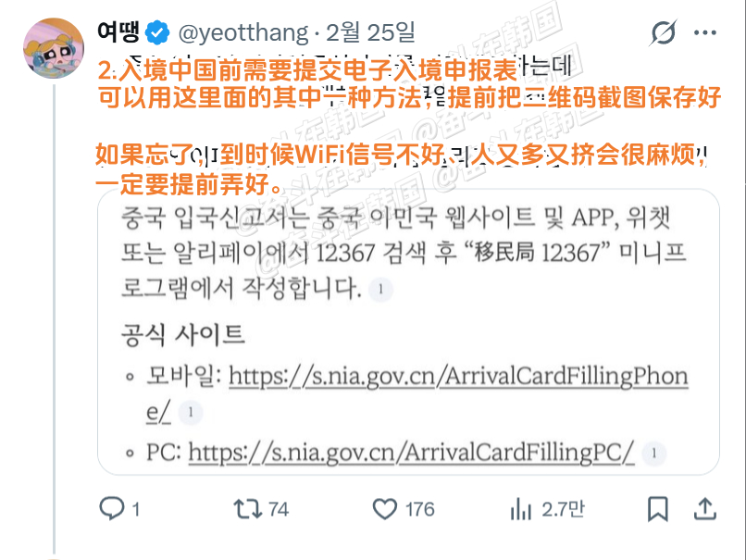746x560 pixels.
Task: Click citation badge after mobile link
Action: click(191, 413)
